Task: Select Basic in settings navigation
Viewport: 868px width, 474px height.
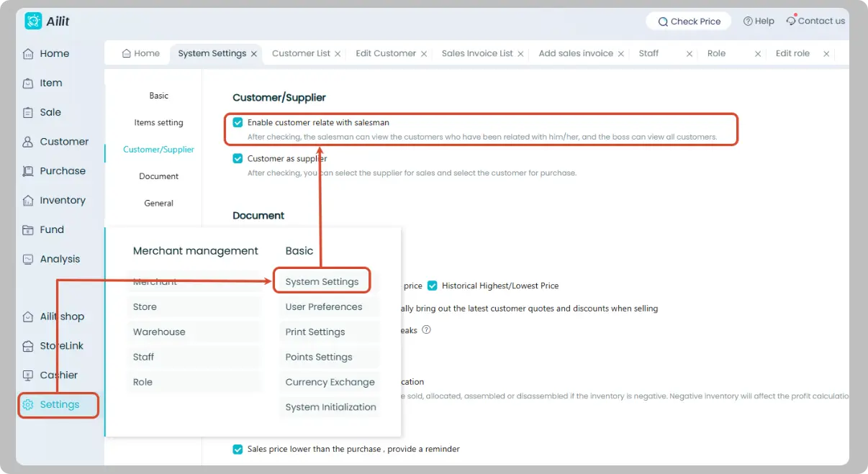Action: click(x=159, y=96)
